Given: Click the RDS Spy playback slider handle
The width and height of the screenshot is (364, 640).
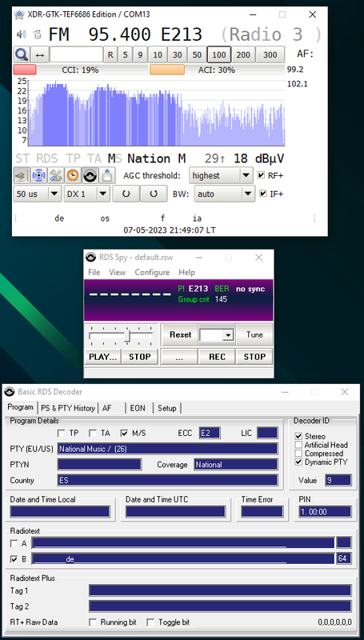Looking at the screenshot, I should (127, 335).
